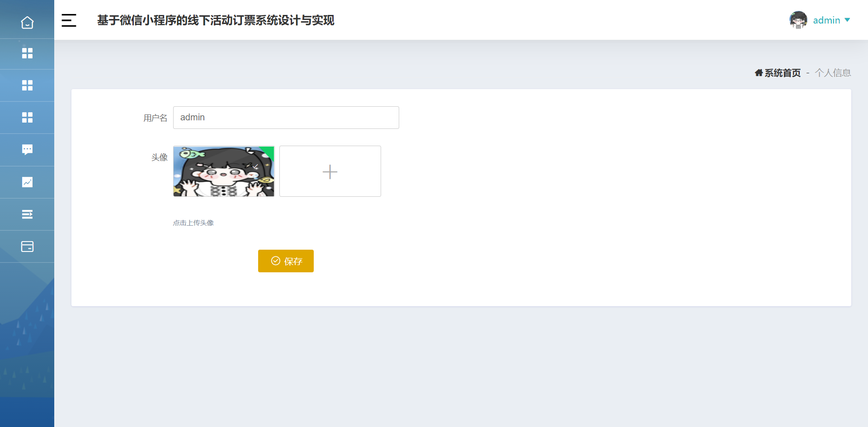Viewport: 868px width, 427px height.
Task: Open the statistics chart icon in sidebar
Action: pyautogui.click(x=27, y=182)
